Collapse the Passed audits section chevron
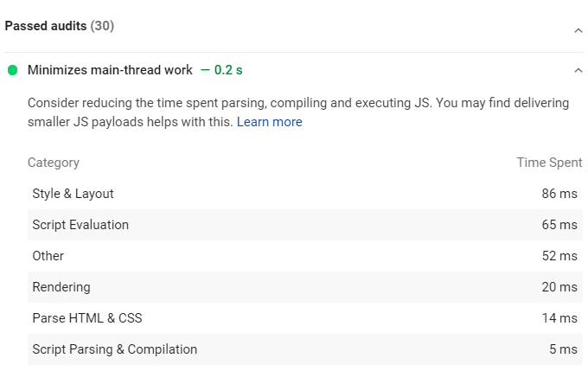This screenshot has width=588, height=371. pos(578,30)
